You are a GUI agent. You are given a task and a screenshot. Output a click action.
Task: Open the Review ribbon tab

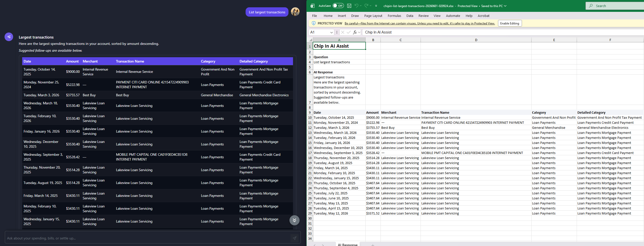coord(424,16)
